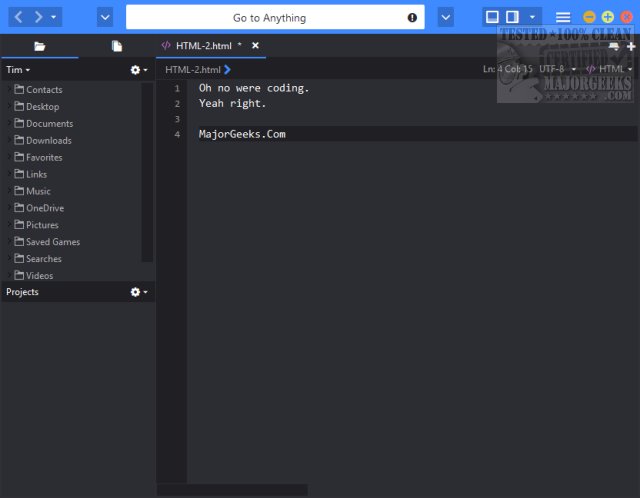Image resolution: width=640 pixels, height=498 pixels.
Task: Open the Projects settings gear menu
Action: [x=139, y=292]
